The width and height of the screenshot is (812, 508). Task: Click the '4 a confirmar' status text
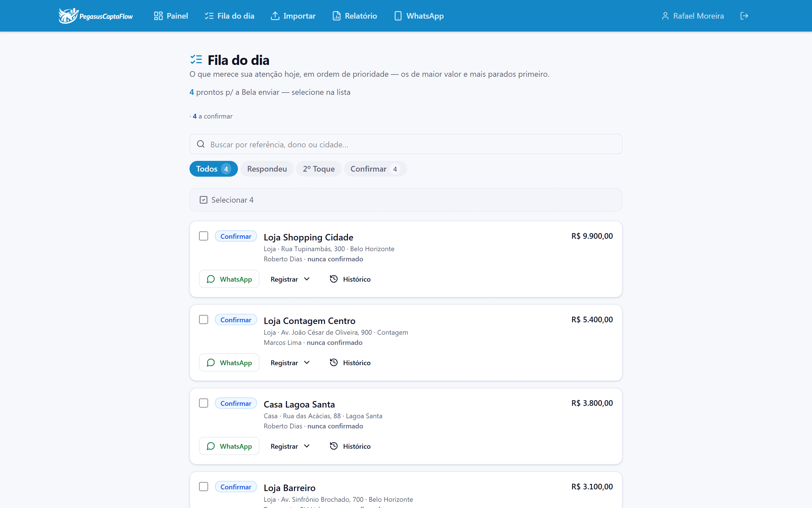pyautogui.click(x=212, y=116)
